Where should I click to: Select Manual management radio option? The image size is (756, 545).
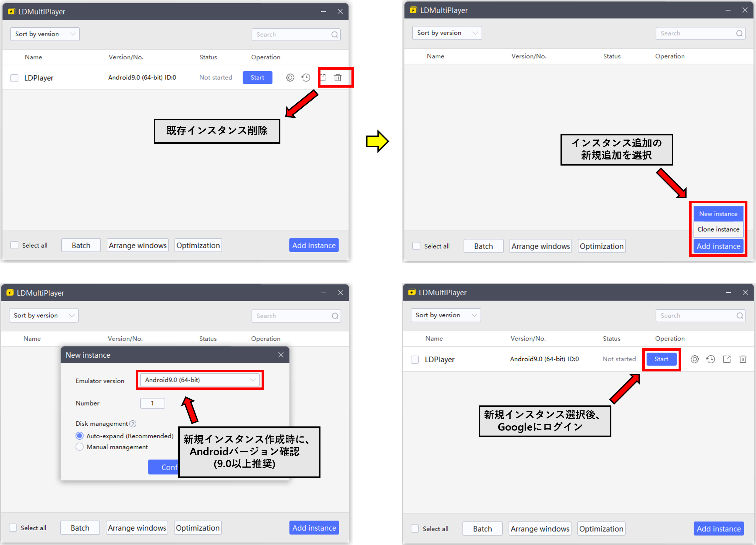coord(80,447)
